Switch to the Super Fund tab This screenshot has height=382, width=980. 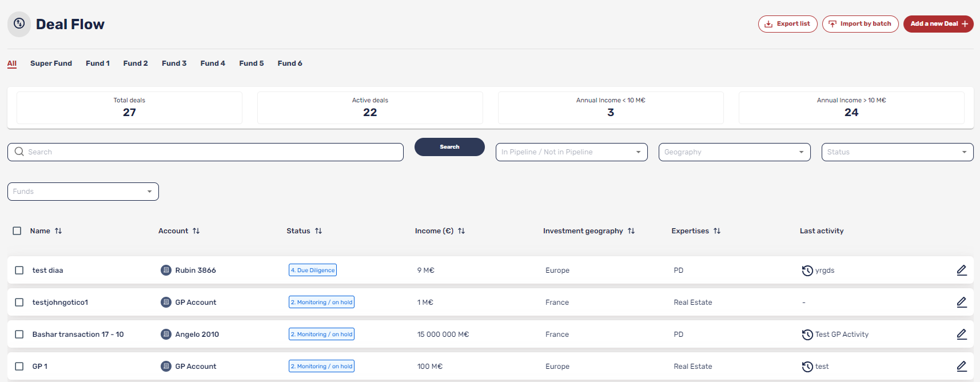(51, 63)
